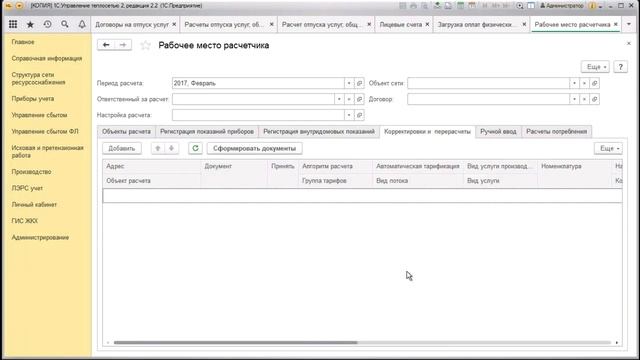
Task: Clear the Объект сети field
Action: pyautogui.click(x=584, y=83)
